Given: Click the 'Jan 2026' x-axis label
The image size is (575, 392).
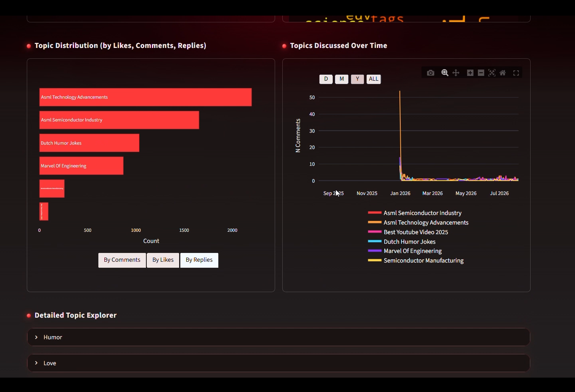Looking at the screenshot, I should (x=400, y=193).
